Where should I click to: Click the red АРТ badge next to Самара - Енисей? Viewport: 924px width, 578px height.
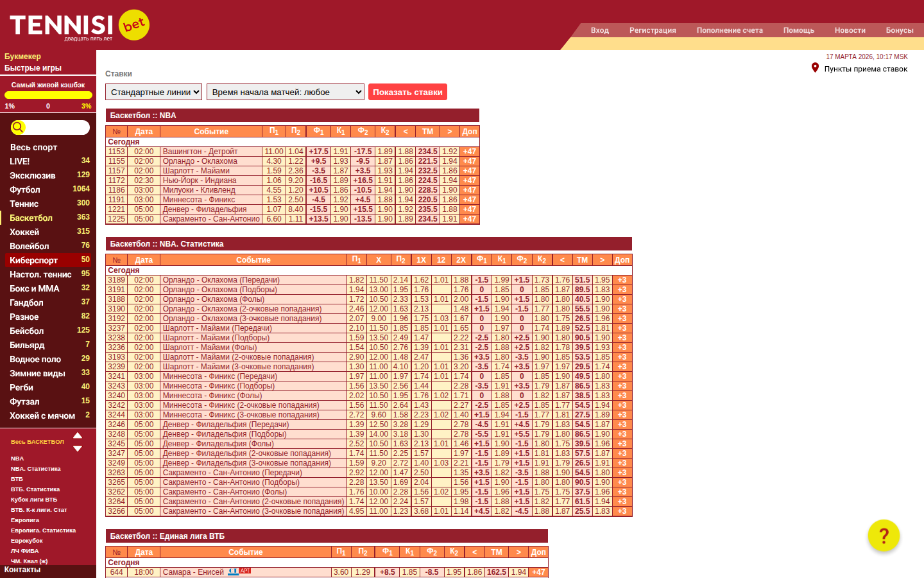pos(245,570)
